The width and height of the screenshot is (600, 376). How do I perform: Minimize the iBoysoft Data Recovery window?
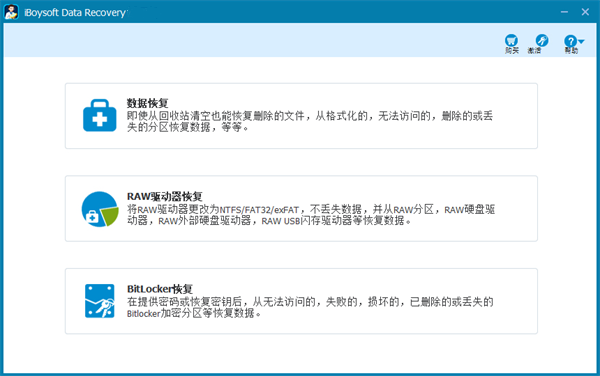tap(564, 12)
